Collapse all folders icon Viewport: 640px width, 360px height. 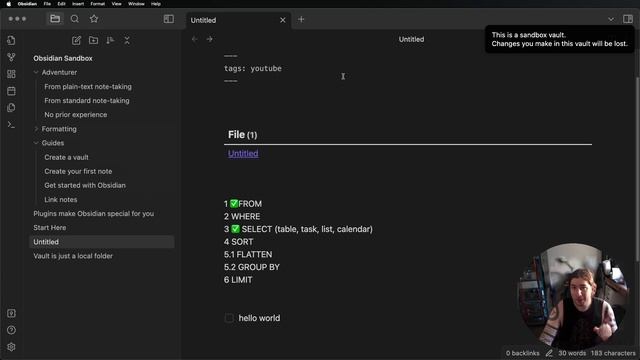tap(127, 40)
